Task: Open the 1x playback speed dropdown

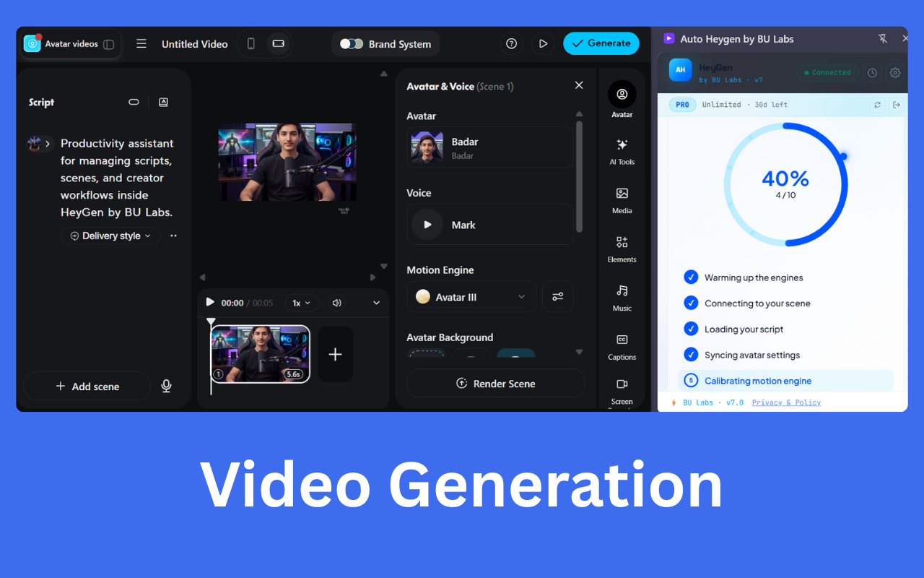Action: [x=302, y=303]
